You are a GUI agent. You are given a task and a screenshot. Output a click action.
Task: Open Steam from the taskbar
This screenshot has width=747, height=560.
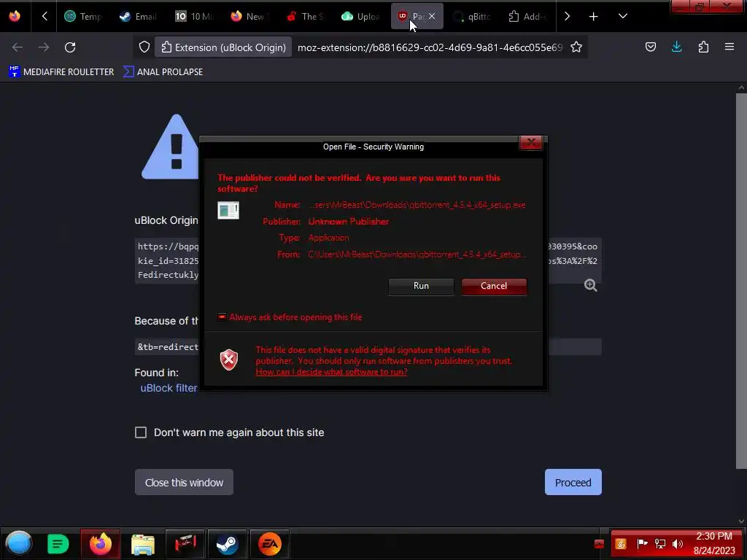(228, 544)
